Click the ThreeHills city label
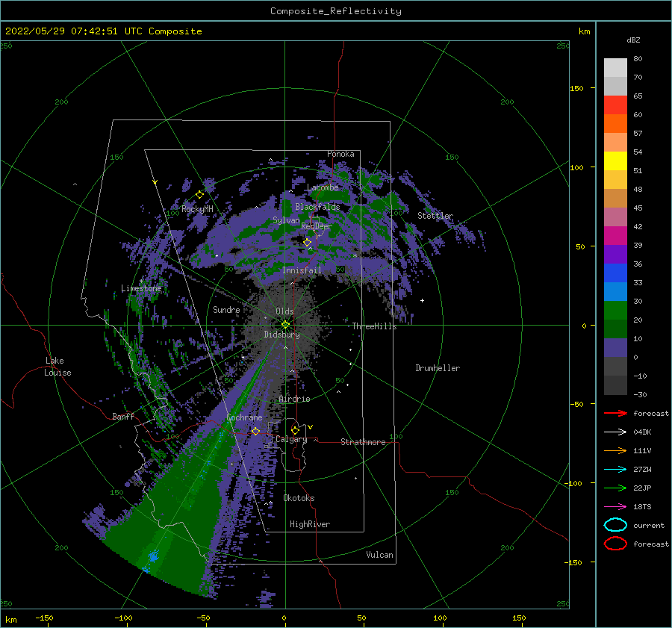 click(x=375, y=326)
